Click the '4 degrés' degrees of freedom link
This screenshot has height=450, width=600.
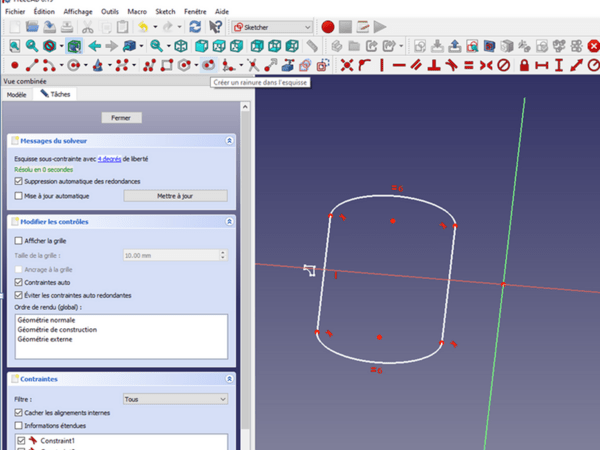[x=111, y=159]
